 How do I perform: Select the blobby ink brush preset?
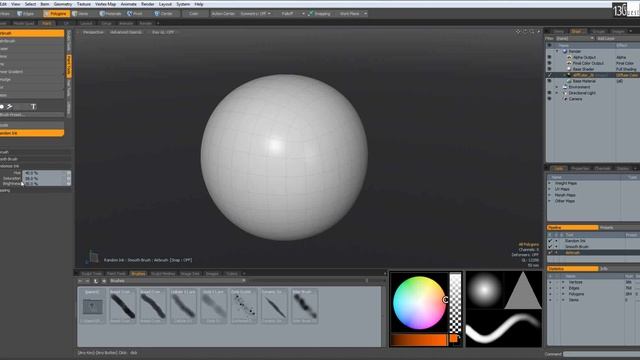(304, 306)
